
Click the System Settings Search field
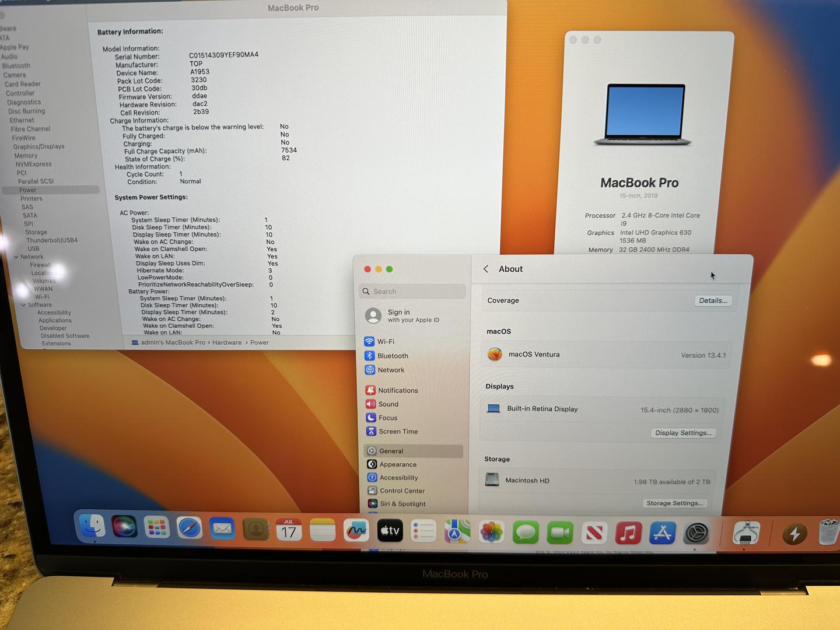(413, 291)
